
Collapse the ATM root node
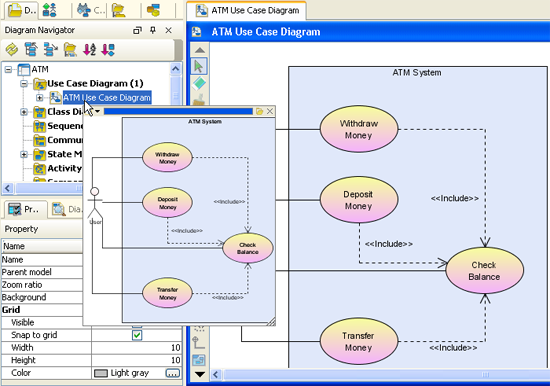pos(8,69)
